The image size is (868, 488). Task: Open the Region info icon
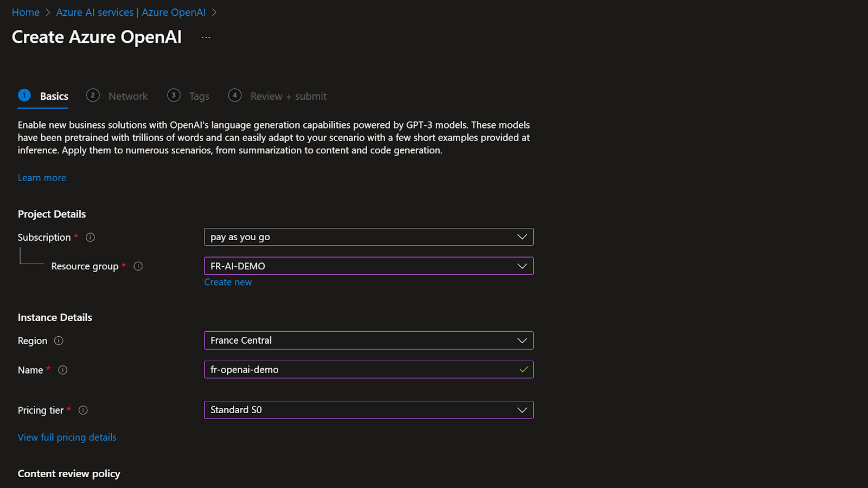coord(59,341)
